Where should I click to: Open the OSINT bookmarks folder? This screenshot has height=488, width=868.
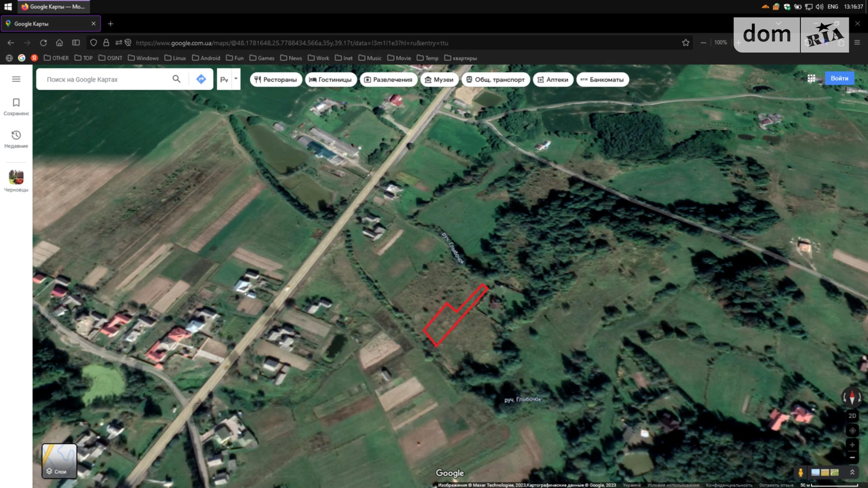110,58
